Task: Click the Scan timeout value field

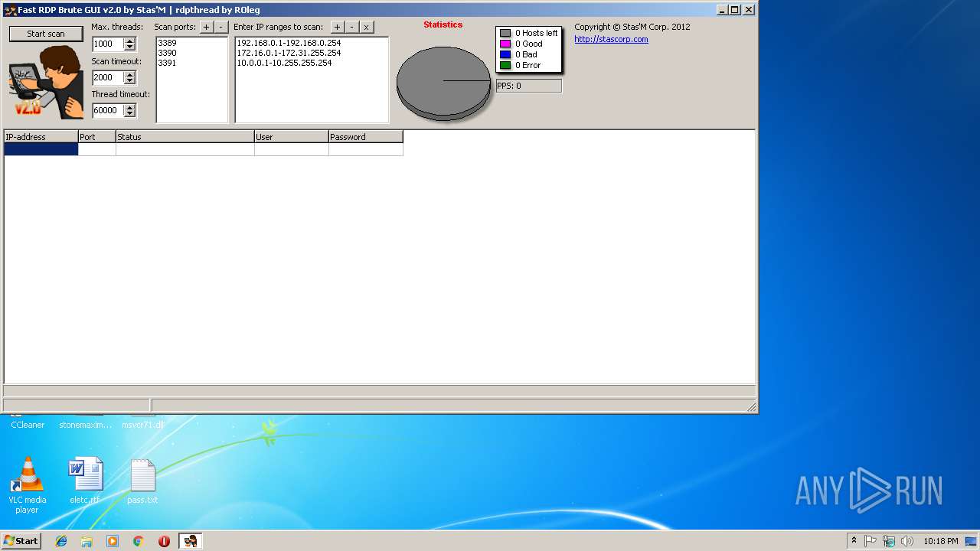Action: [107, 77]
